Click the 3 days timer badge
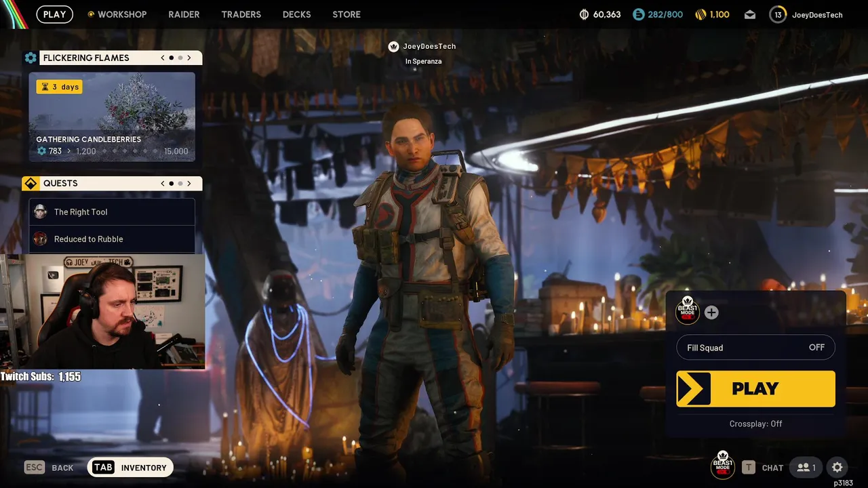The height and width of the screenshot is (488, 868). (x=60, y=87)
